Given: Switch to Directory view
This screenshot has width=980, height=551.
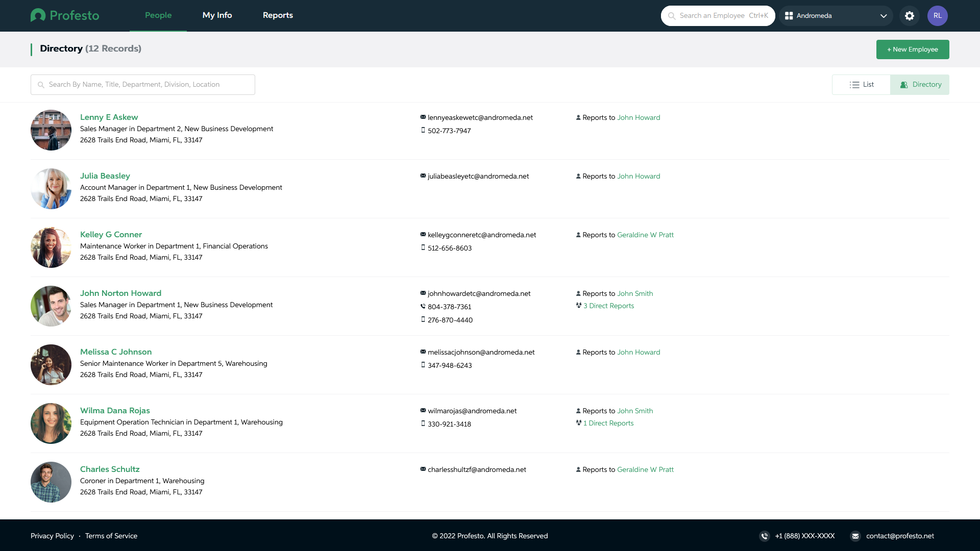Looking at the screenshot, I should (920, 85).
